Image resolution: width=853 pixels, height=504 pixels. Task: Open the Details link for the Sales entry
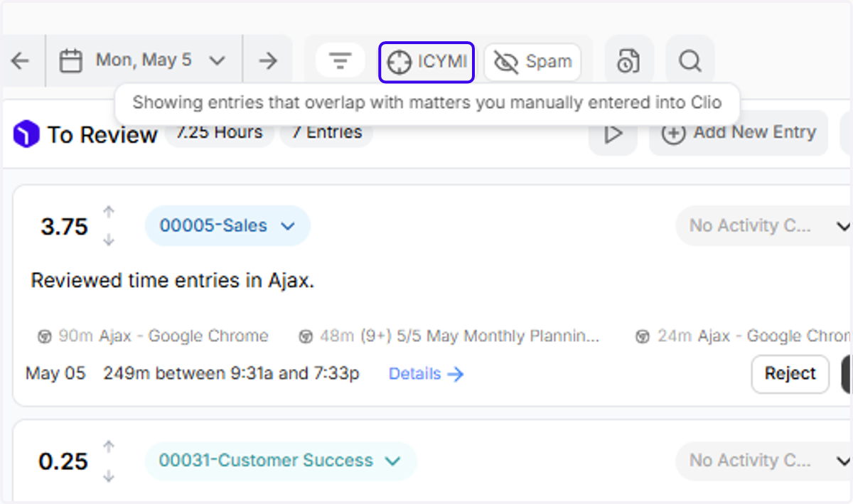(426, 373)
